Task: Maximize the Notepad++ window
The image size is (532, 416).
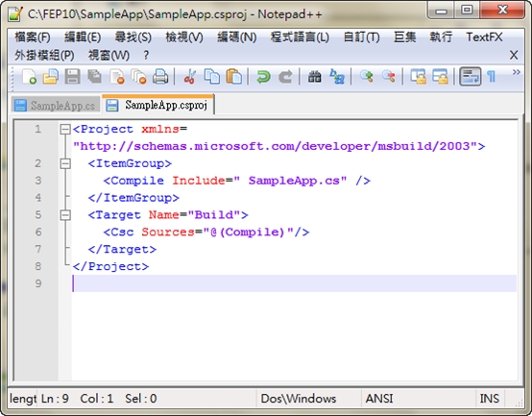Action: point(467,11)
